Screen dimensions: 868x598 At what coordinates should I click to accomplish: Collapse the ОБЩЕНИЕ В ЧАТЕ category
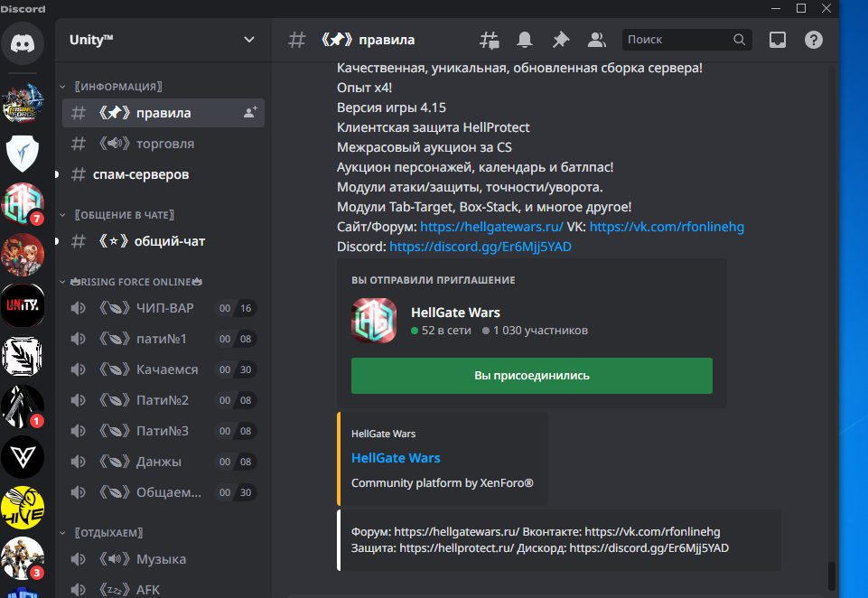[x=125, y=215]
